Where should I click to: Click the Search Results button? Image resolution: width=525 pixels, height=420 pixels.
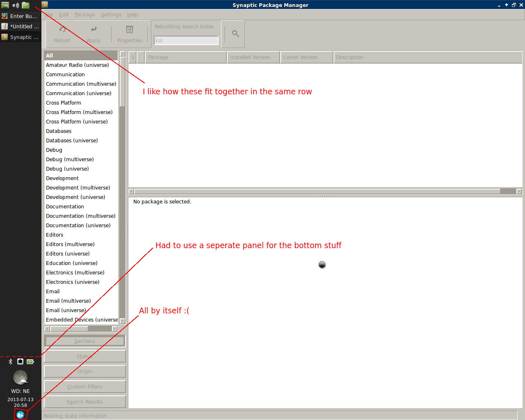pos(85,402)
